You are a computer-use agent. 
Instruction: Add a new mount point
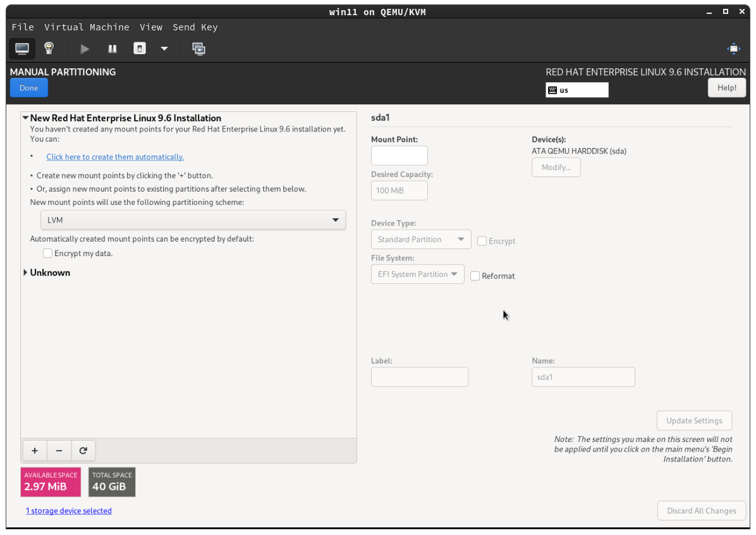(x=35, y=451)
